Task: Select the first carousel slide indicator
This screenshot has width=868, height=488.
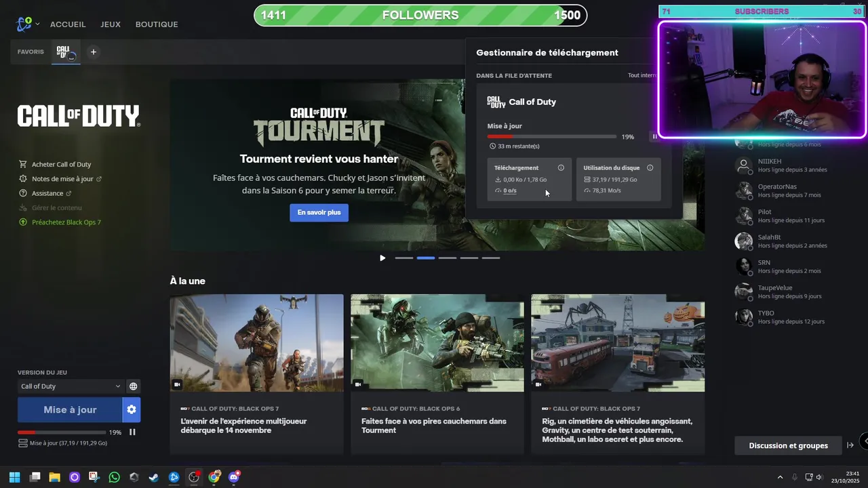Action: 403,258
